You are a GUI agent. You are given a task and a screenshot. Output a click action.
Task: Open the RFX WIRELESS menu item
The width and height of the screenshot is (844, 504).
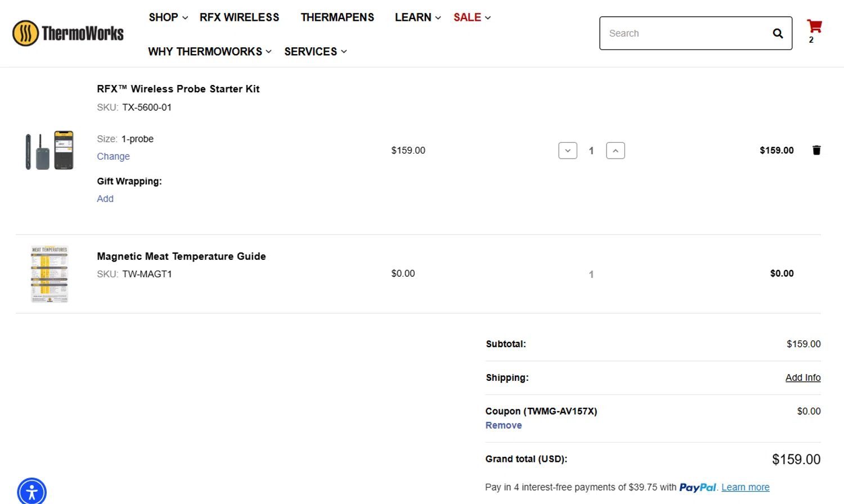click(x=239, y=17)
